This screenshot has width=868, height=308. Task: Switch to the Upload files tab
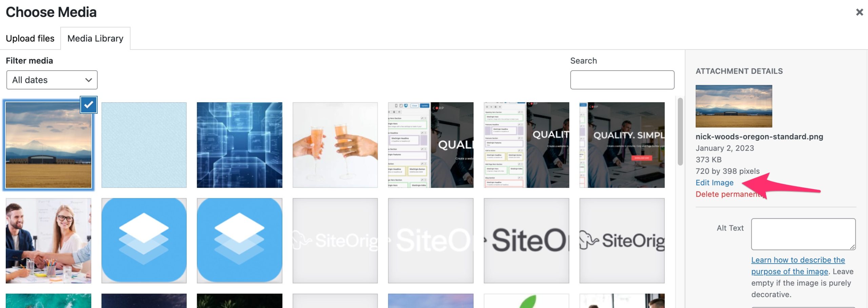(30, 38)
